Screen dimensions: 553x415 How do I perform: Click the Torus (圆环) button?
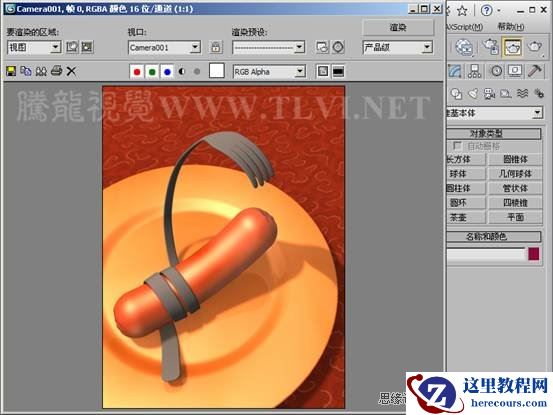coord(466,203)
